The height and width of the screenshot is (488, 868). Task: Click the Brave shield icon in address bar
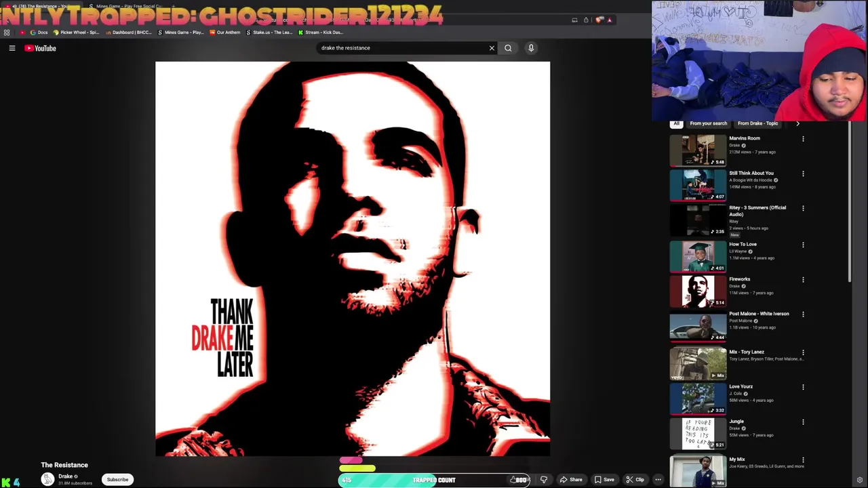(x=599, y=20)
